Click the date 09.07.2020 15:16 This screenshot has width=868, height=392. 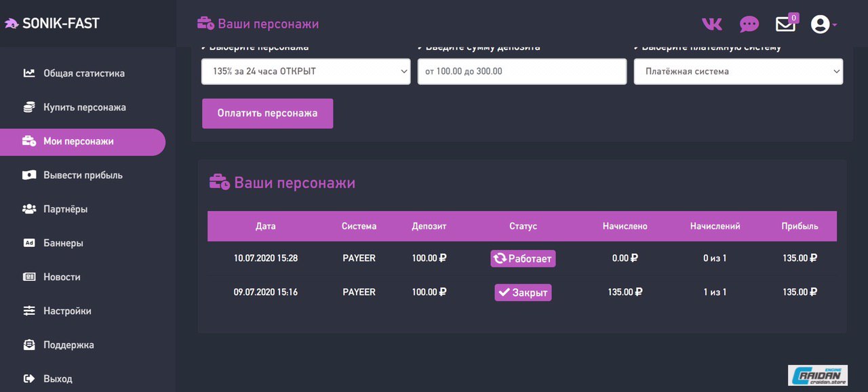point(266,292)
